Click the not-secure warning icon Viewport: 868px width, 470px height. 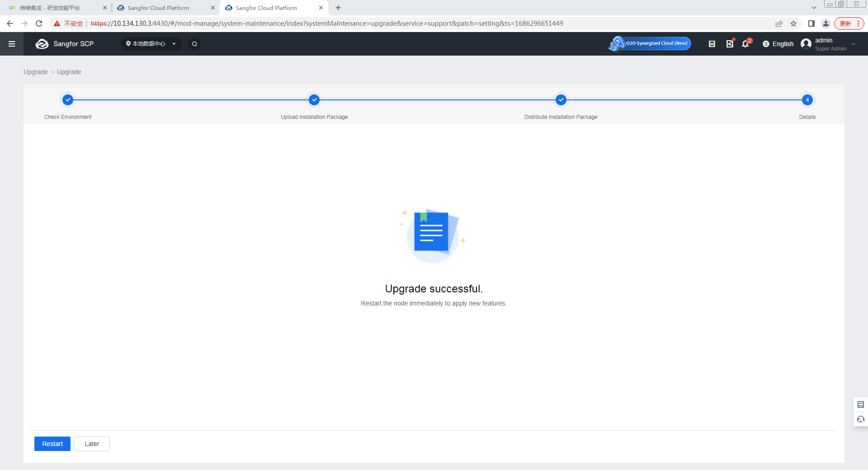(x=57, y=23)
